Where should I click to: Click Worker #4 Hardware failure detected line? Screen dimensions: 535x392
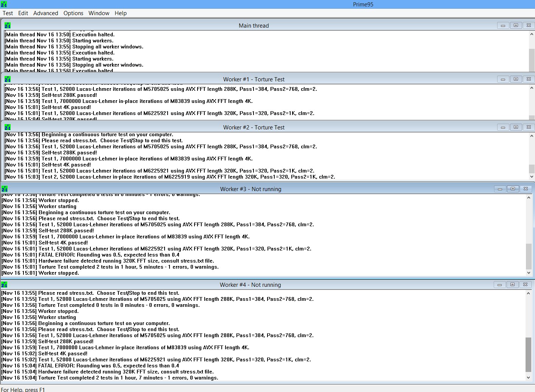coord(107,372)
